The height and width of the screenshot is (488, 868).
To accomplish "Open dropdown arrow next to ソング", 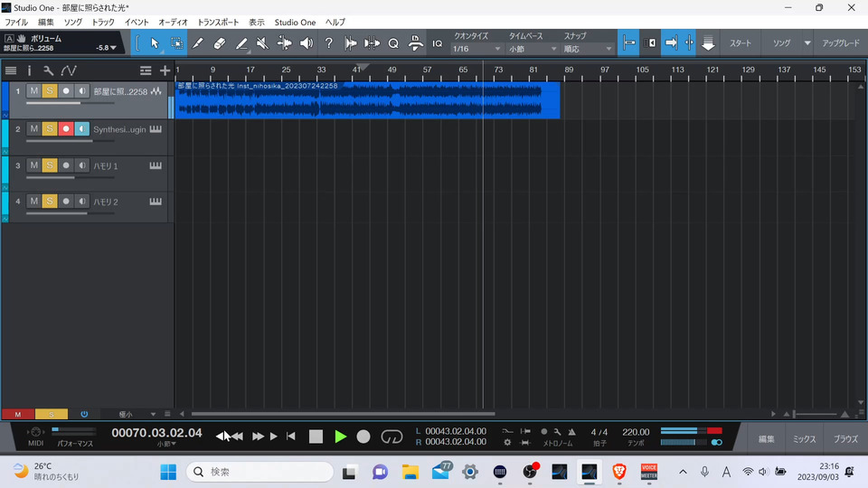I will pos(807,43).
